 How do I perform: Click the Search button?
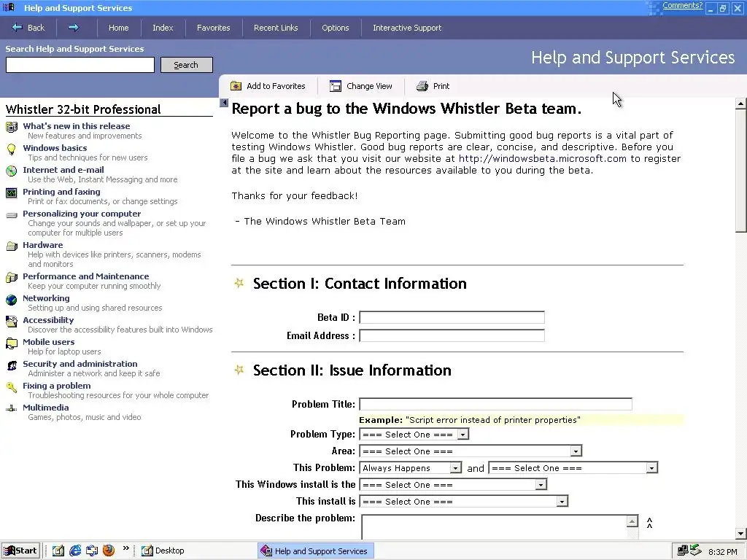click(186, 65)
